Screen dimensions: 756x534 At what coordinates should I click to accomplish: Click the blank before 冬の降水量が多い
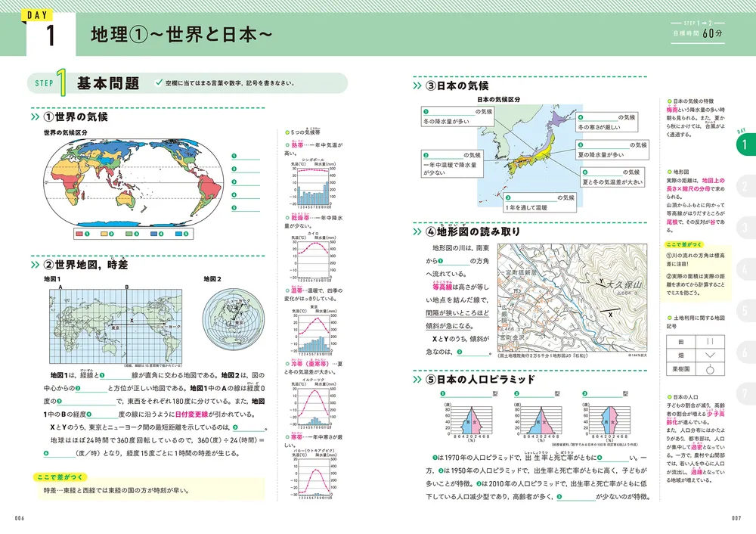[x=451, y=111]
